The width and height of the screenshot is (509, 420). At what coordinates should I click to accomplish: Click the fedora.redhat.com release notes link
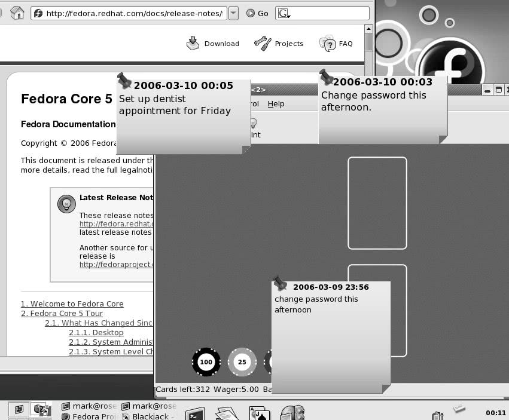116,224
